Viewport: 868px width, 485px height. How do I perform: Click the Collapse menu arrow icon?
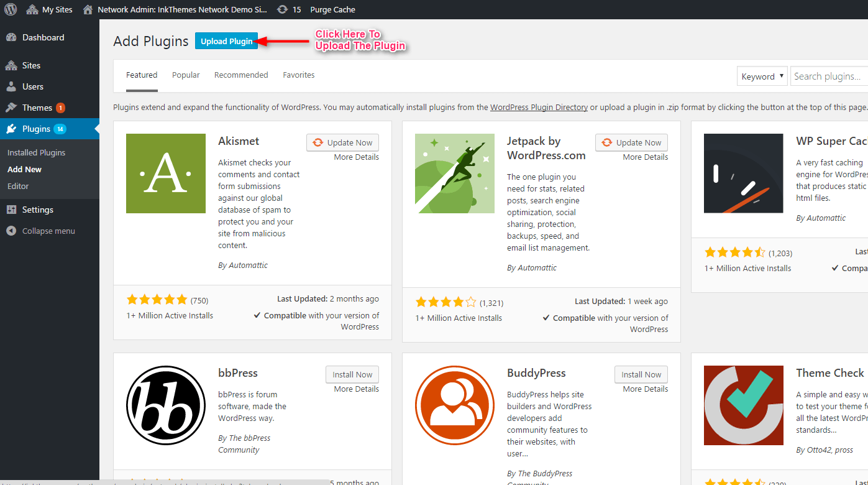(11, 231)
